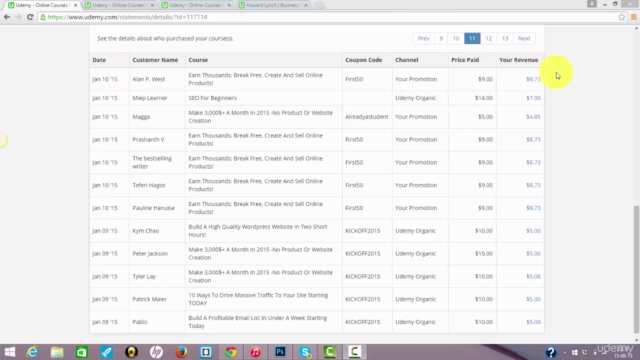The width and height of the screenshot is (640, 360).
Task: Click the browser back arrow
Action: (7, 17)
